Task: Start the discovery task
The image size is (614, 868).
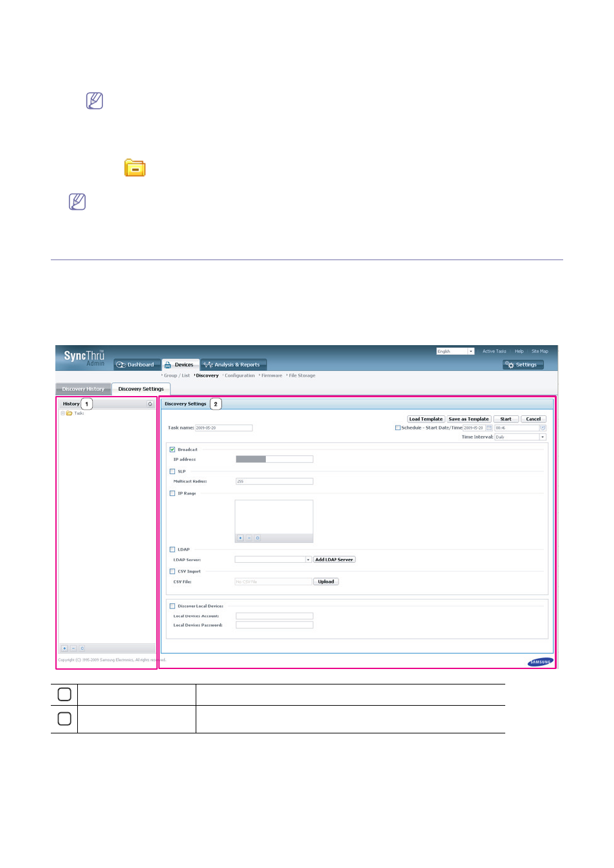Action: [x=506, y=419]
